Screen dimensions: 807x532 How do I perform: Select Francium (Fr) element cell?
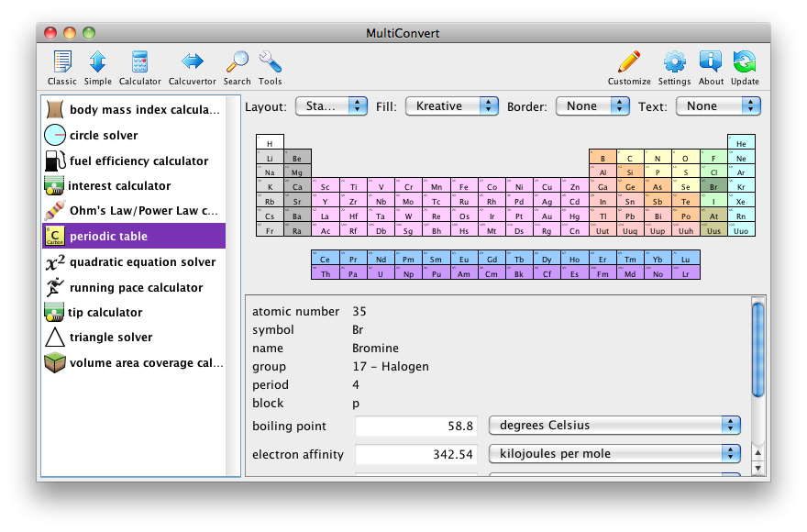click(x=270, y=229)
